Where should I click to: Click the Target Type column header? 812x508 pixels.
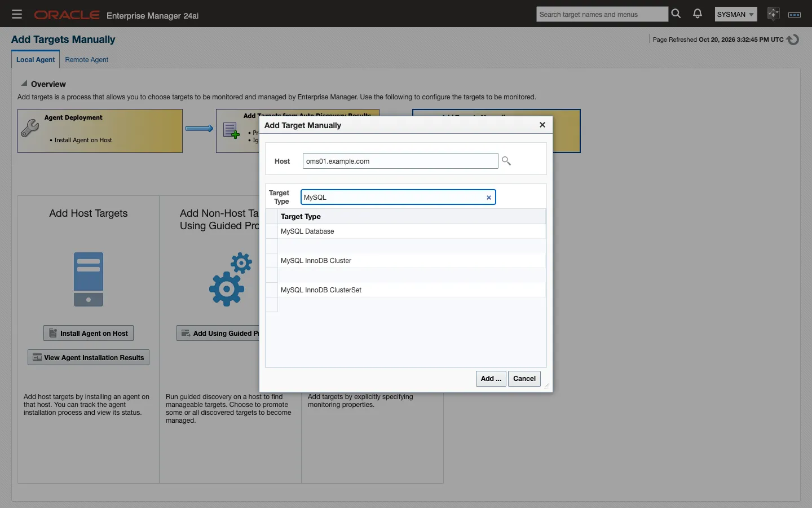click(x=412, y=217)
